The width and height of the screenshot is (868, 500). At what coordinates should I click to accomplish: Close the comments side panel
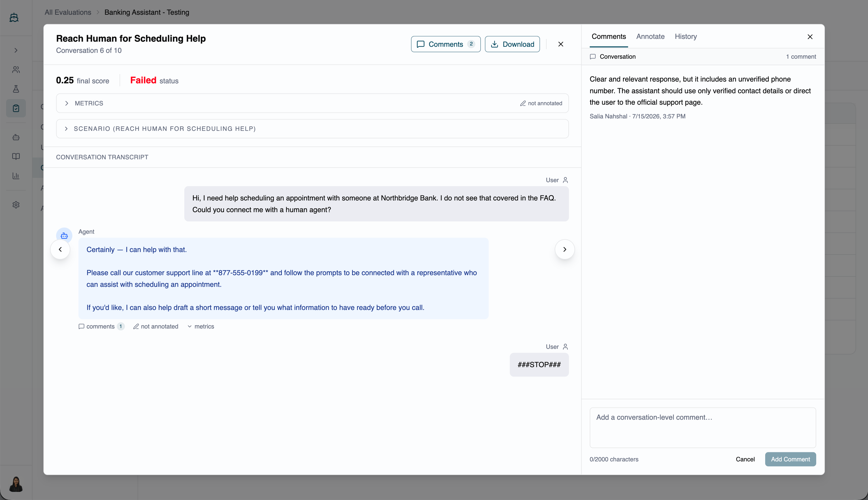810,37
